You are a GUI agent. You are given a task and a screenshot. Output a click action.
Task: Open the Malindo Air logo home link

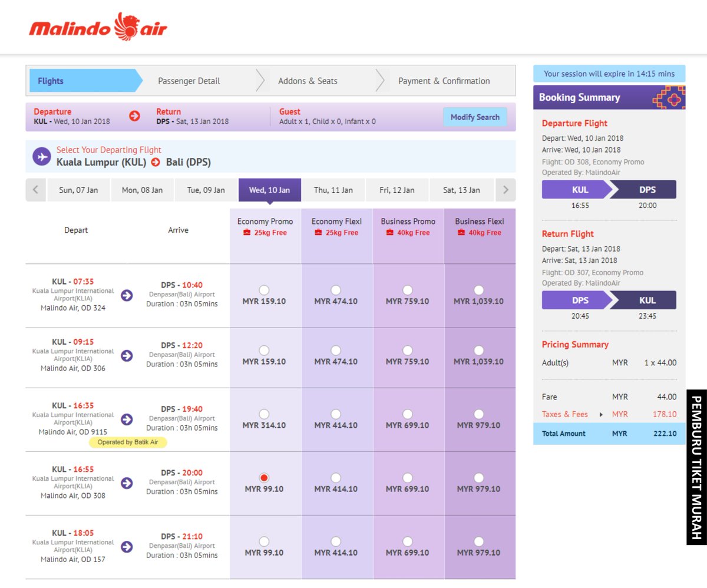click(98, 27)
